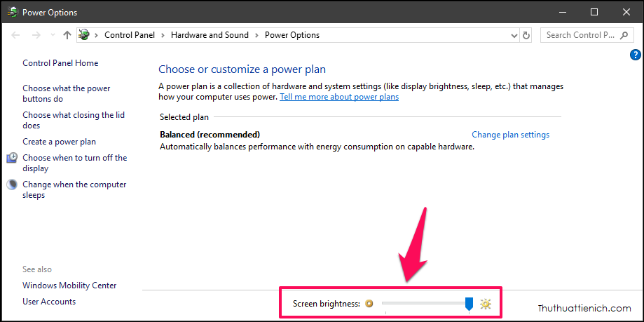
Task: Select the Control Panel breadcrumb
Action: [x=130, y=35]
